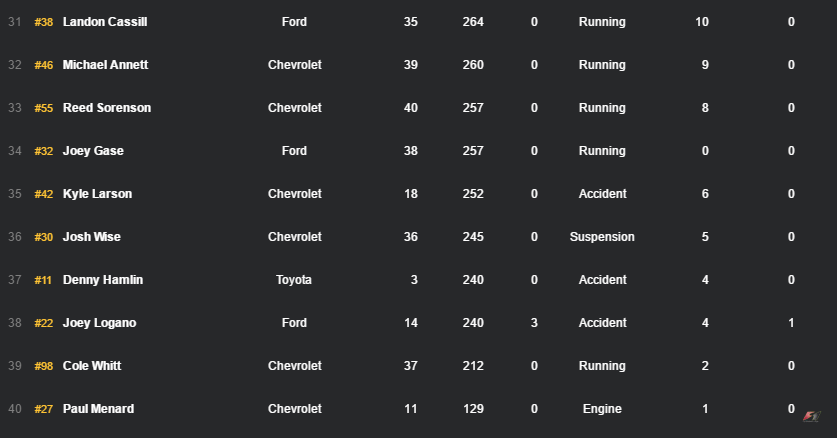Select car number #42
Viewport: 837px width, 438px height.
(43, 194)
